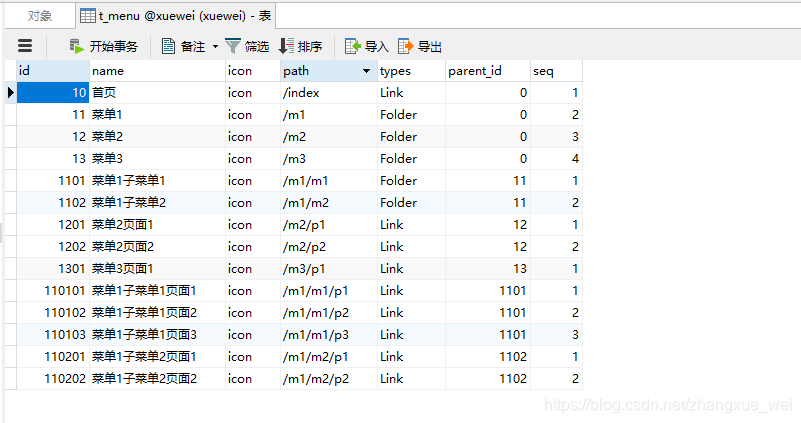Select the name cell 菜单1子菜单2
The height and width of the screenshot is (423, 801).
pos(157,202)
